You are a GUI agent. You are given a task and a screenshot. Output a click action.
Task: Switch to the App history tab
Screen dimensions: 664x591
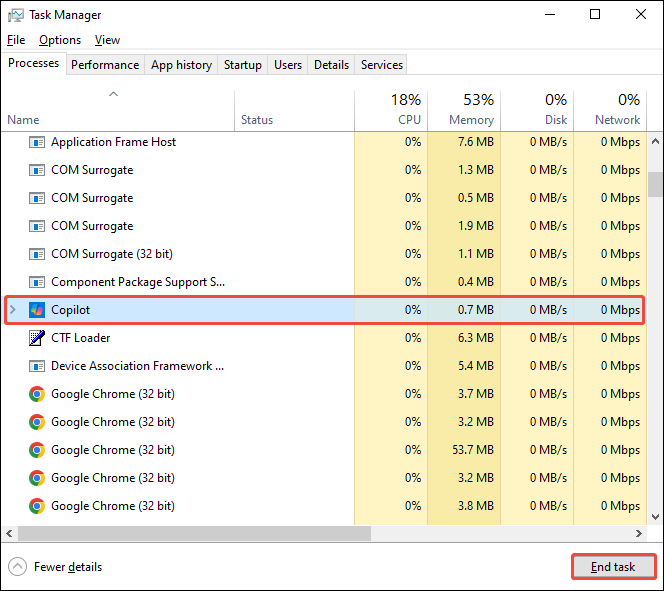tap(181, 65)
